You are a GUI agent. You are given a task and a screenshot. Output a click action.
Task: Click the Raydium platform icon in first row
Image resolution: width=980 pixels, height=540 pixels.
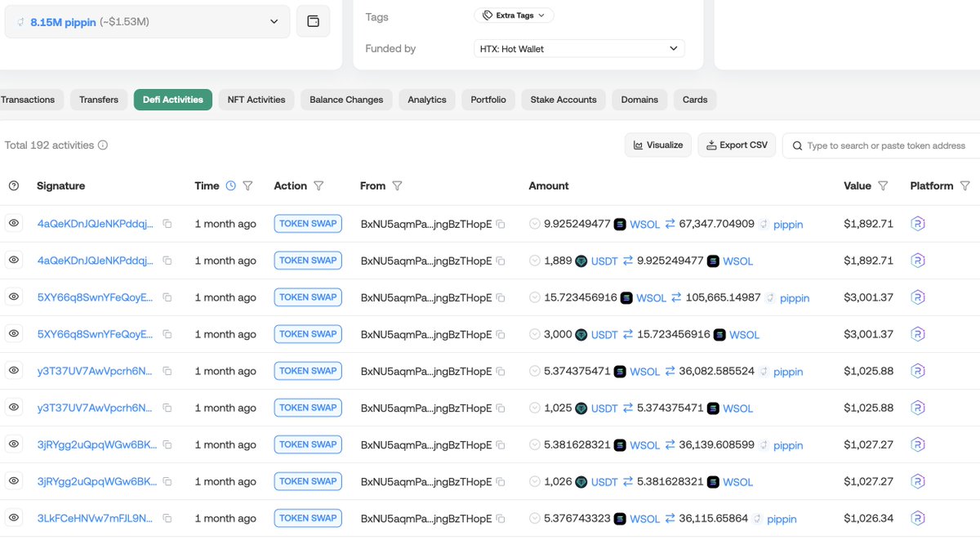917,224
